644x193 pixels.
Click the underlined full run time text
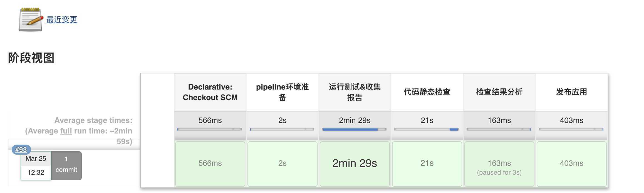pos(66,131)
